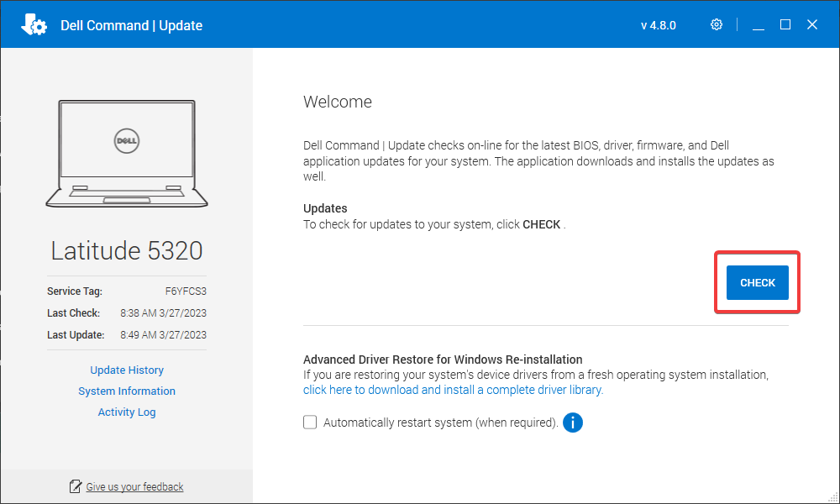Click the info icon beside automatic restart

(x=573, y=423)
